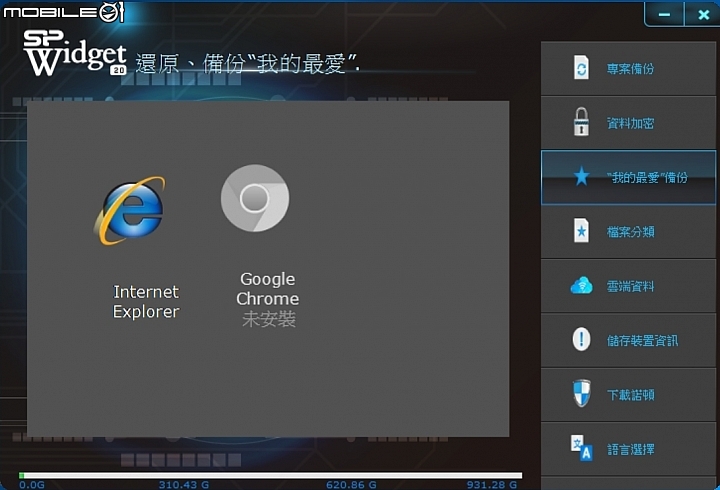720x490 pixels.
Task: Select the "我的最愛"備份 menu entry
Action: (628, 177)
